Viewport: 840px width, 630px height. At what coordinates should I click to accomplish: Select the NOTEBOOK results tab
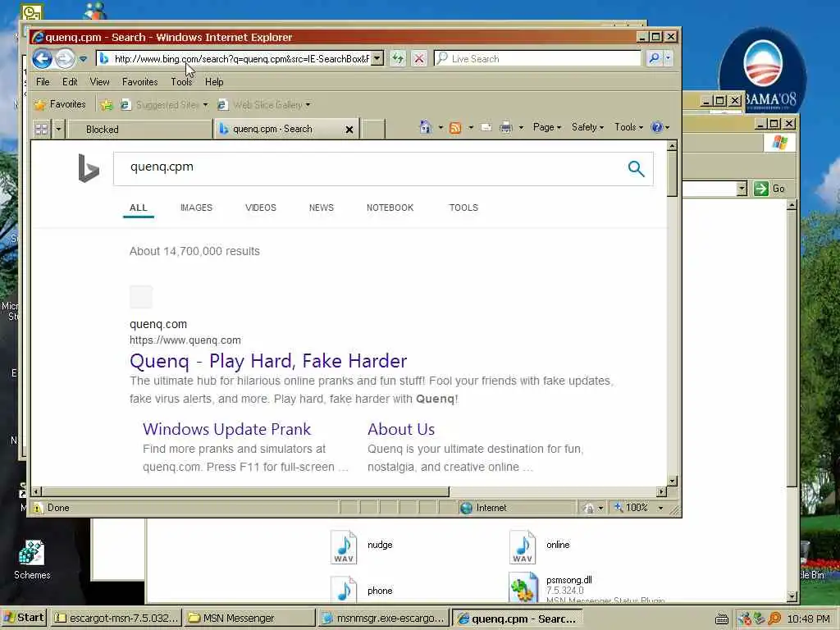click(390, 208)
